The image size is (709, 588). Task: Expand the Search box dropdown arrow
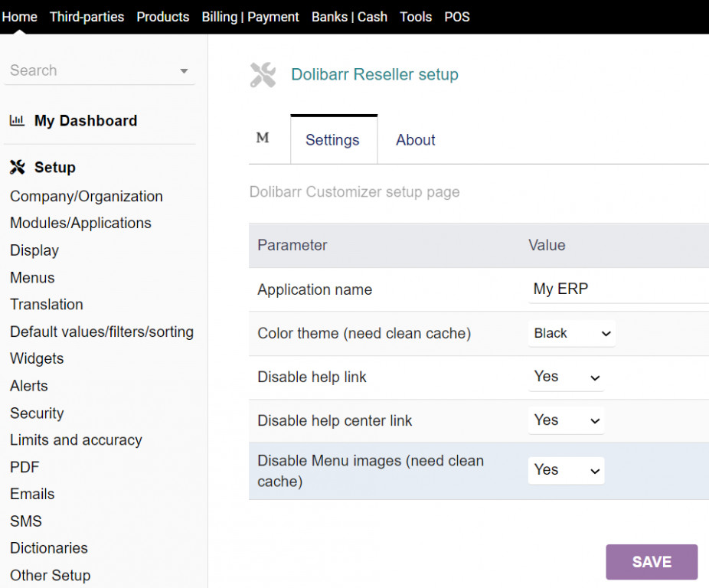click(x=184, y=71)
